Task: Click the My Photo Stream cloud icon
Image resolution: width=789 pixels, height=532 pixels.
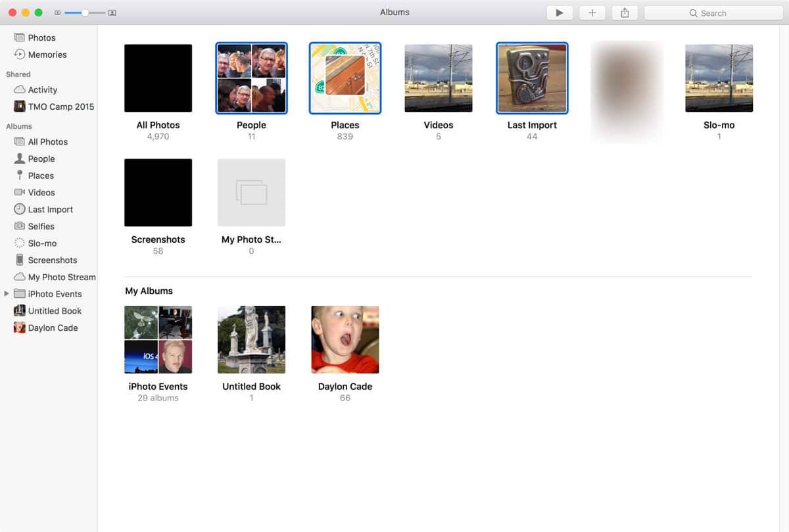Action: tap(20, 277)
